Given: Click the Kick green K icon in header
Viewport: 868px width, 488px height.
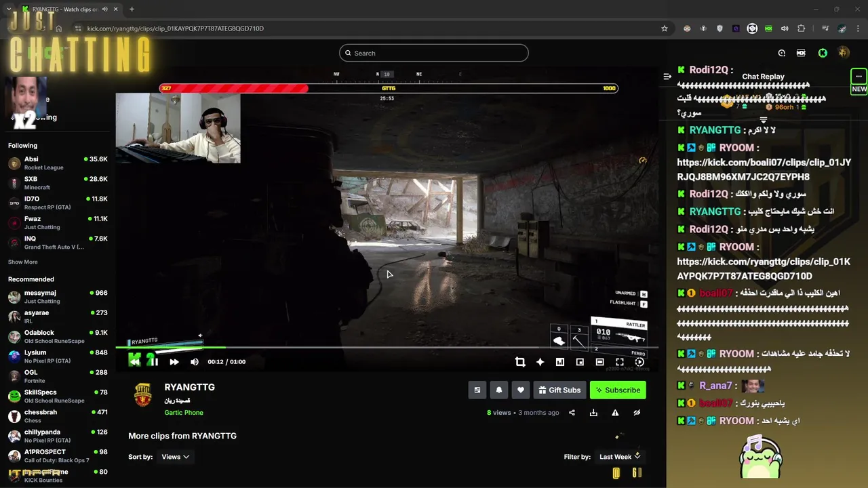Looking at the screenshot, I should point(823,53).
